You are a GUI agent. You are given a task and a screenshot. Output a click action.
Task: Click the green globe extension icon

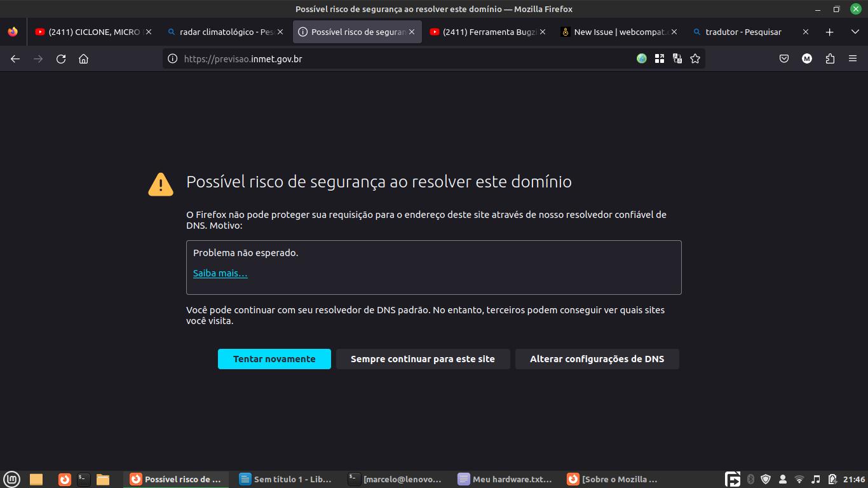point(640,58)
